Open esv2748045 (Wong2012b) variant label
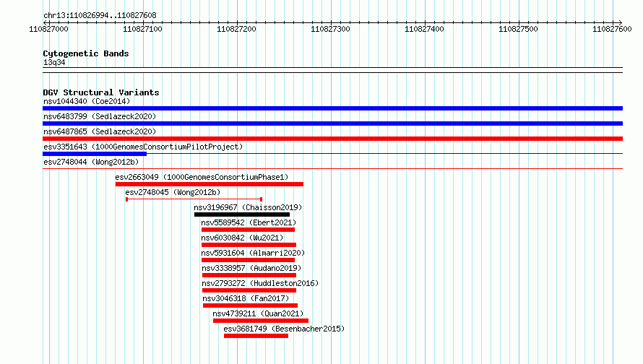Image resolution: width=643 pixels, height=364 pixels. (x=173, y=192)
